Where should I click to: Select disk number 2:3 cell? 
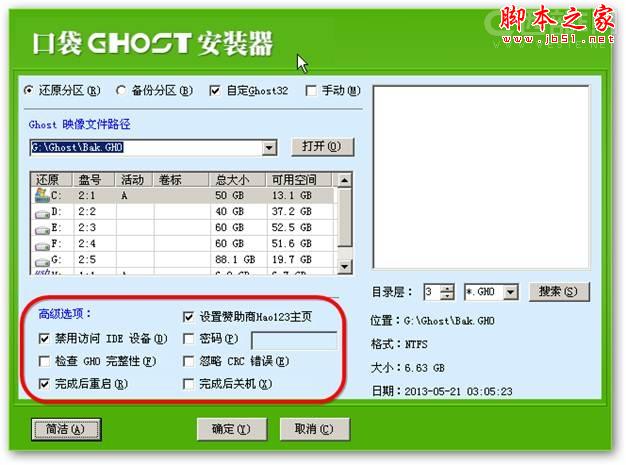(x=87, y=228)
